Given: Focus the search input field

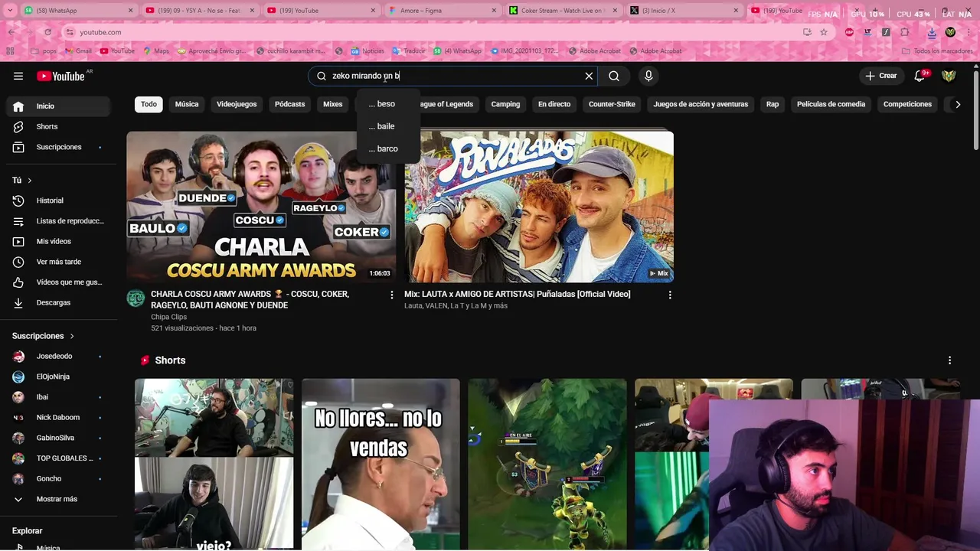Looking at the screenshot, I should [x=452, y=76].
